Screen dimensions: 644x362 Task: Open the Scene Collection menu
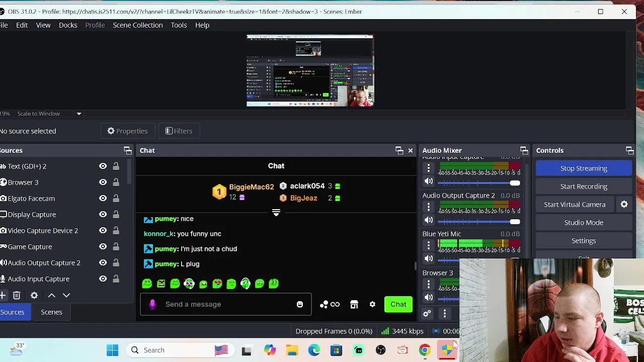pyautogui.click(x=138, y=25)
